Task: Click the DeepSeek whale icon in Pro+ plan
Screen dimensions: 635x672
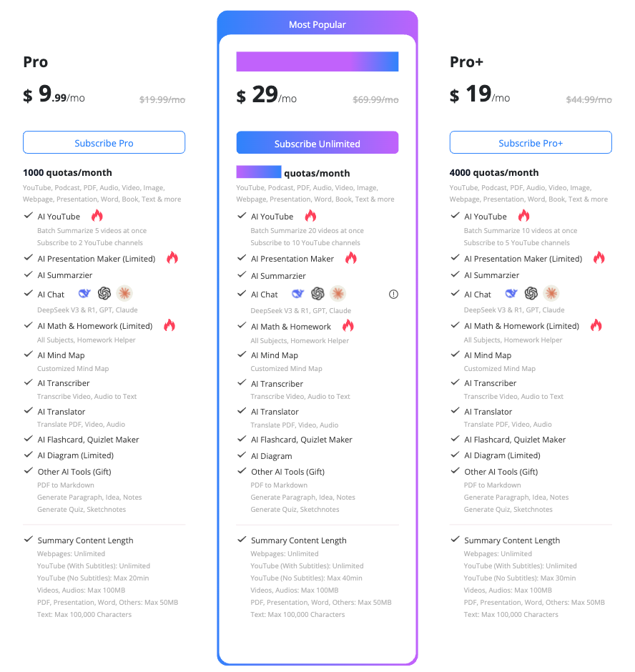Action: [511, 294]
